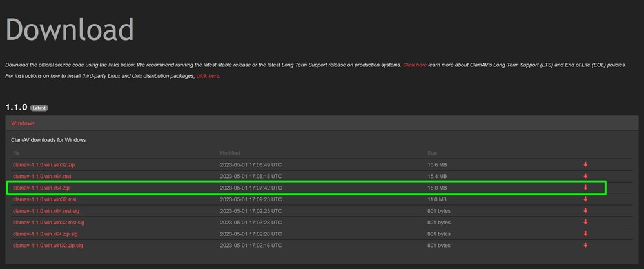Viewport: 644px width, 269px height.
Task: Open the clamav-1.1.0.win.x64.zip.sig signature link
Action: (x=45, y=234)
